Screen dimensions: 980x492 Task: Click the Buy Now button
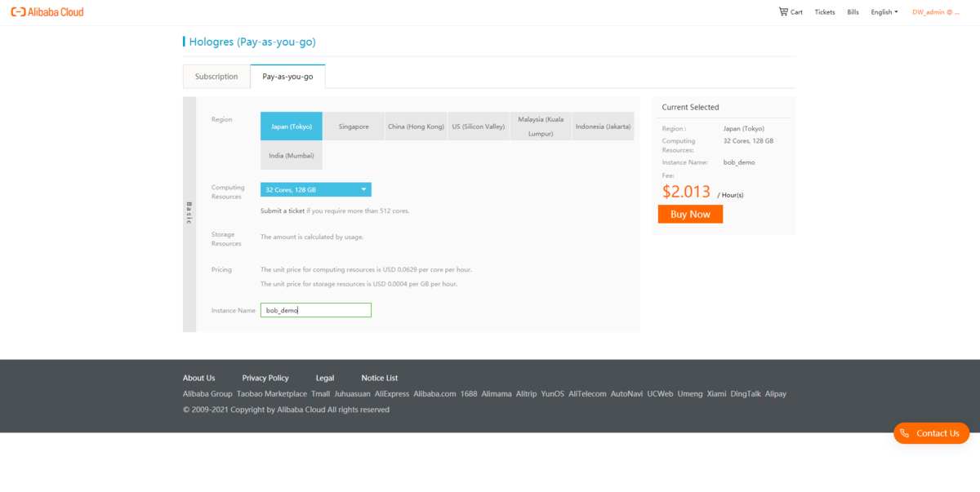point(690,214)
